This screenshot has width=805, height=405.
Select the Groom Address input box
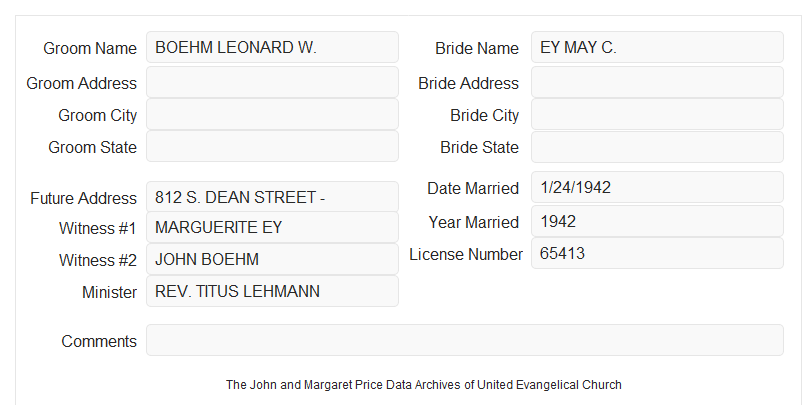pos(272,82)
